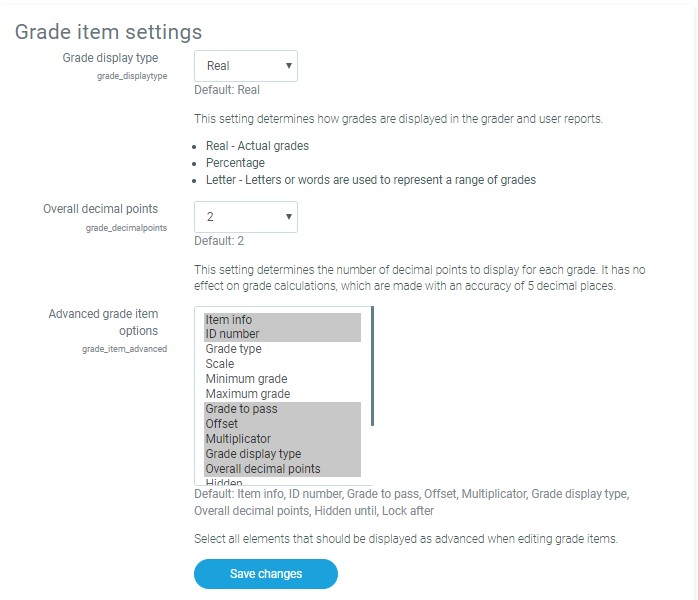Open the Overall decimal points dropdown showing 2

point(245,217)
